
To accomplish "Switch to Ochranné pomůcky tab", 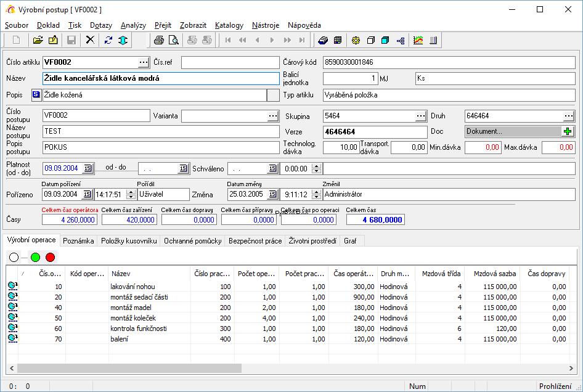I will click(193, 241).
